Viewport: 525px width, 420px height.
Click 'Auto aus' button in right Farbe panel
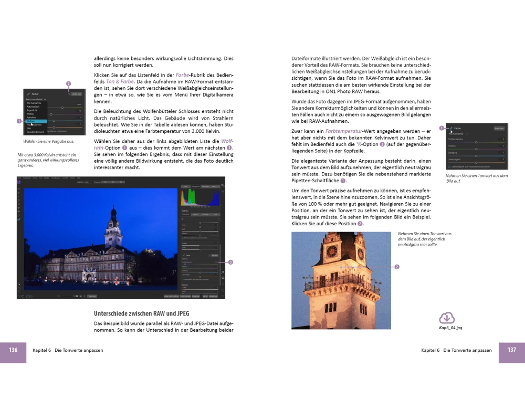click(499, 128)
